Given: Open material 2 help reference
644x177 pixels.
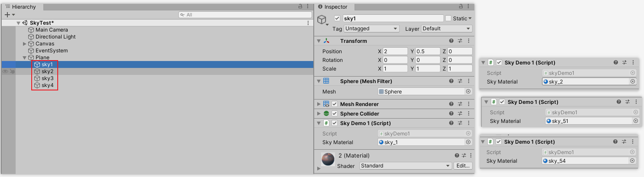Looking at the screenshot, I should 457,156.
